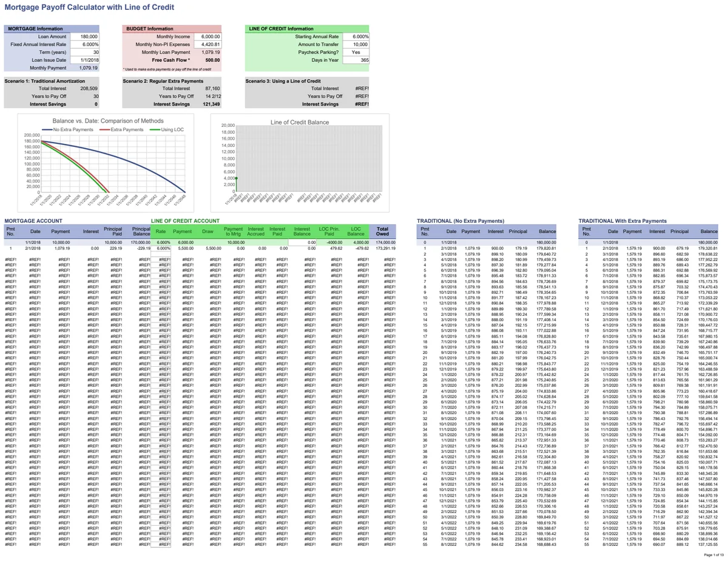Image resolution: width=728 pixels, height=561 pixels.
Task: Select the LINE OF CREDIT Information section header
Action: (308, 29)
